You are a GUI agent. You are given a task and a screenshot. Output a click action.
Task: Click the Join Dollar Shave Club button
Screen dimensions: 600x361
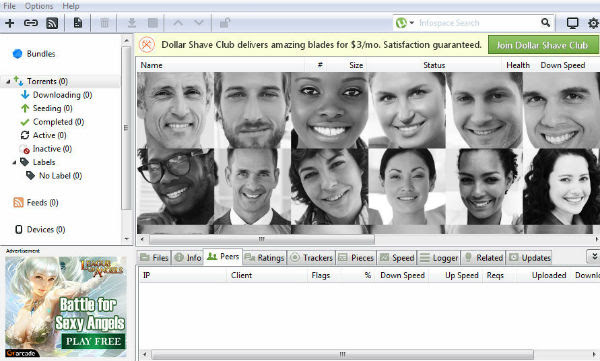(543, 45)
